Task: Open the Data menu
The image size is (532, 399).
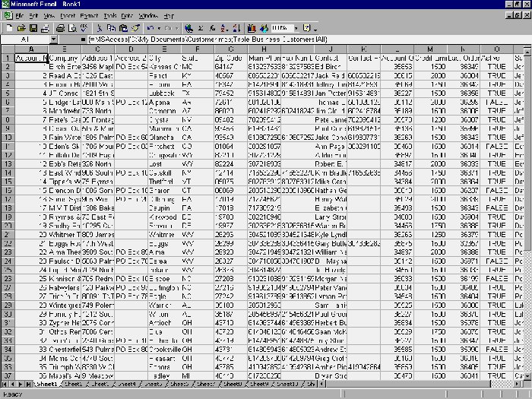Action: click(x=126, y=15)
